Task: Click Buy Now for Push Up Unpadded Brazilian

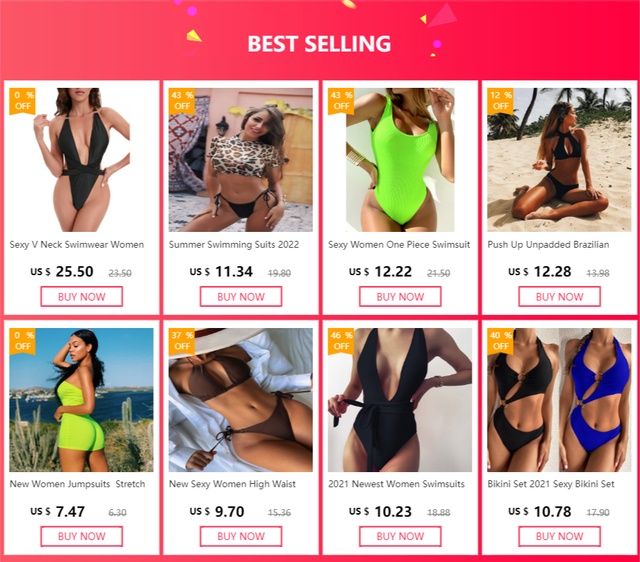Action: pos(560,297)
